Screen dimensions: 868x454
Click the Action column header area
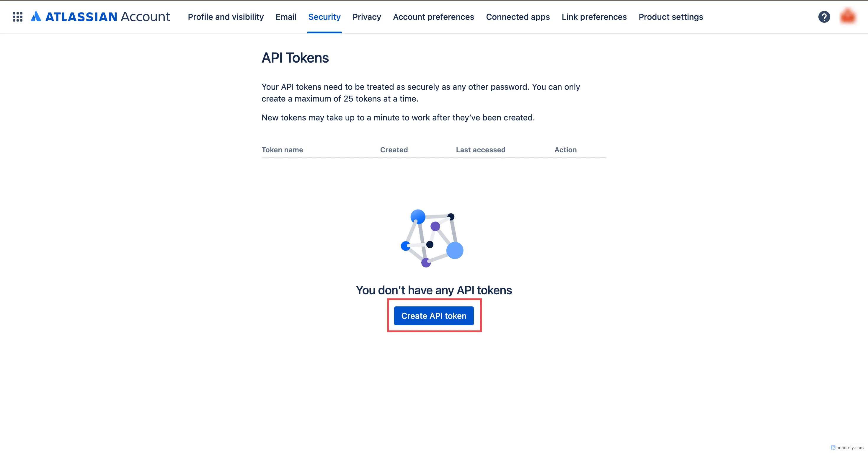(x=565, y=149)
